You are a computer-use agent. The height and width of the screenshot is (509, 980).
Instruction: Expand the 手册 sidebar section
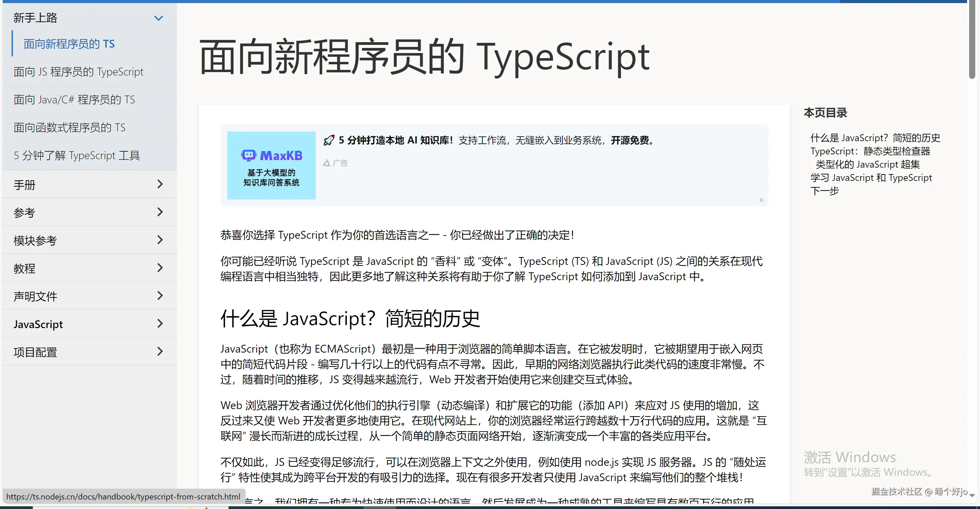pyautogui.click(x=160, y=184)
